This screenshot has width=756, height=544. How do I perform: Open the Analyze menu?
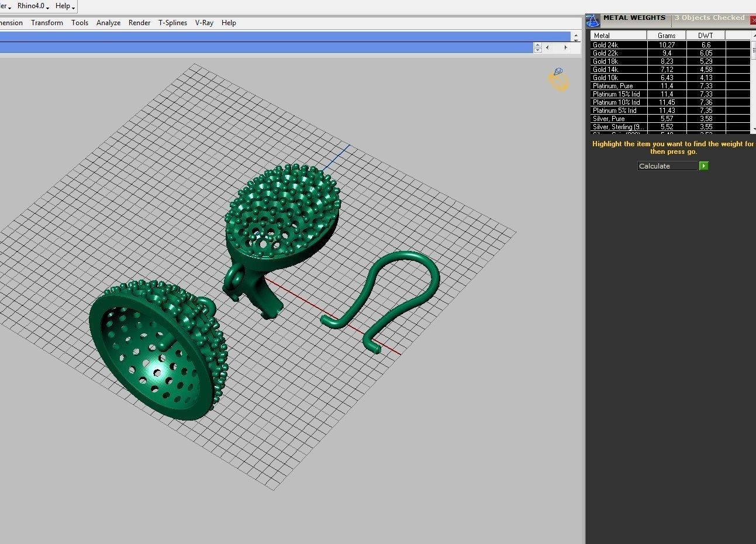(108, 23)
